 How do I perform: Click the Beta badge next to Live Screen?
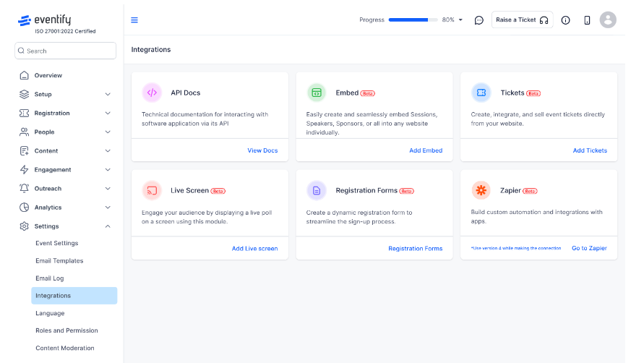click(218, 191)
